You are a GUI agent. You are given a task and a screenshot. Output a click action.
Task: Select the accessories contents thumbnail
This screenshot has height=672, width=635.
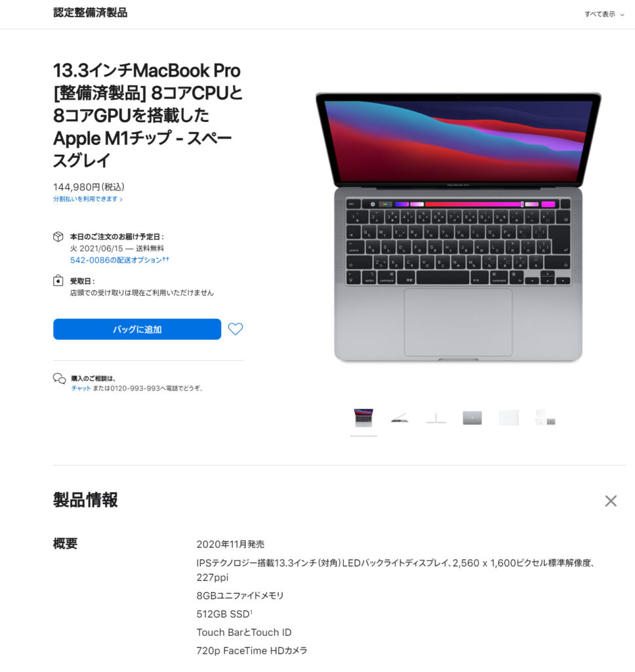pyautogui.click(x=545, y=418)
